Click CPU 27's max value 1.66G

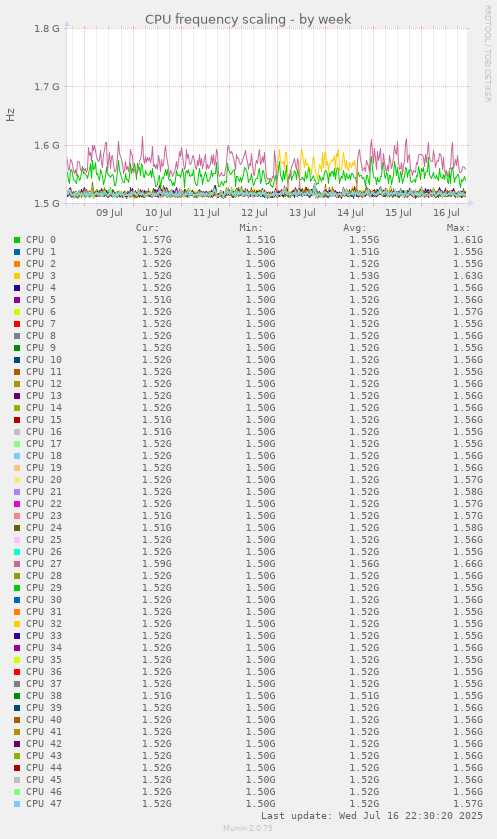click(468, 563)
